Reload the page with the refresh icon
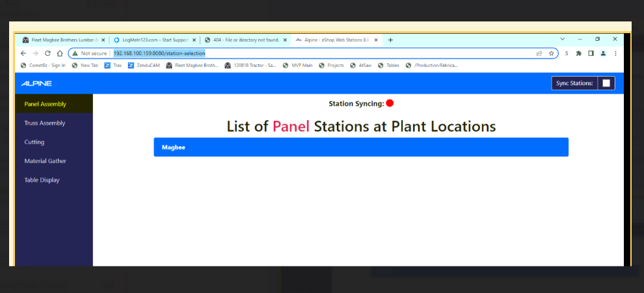 47,53
